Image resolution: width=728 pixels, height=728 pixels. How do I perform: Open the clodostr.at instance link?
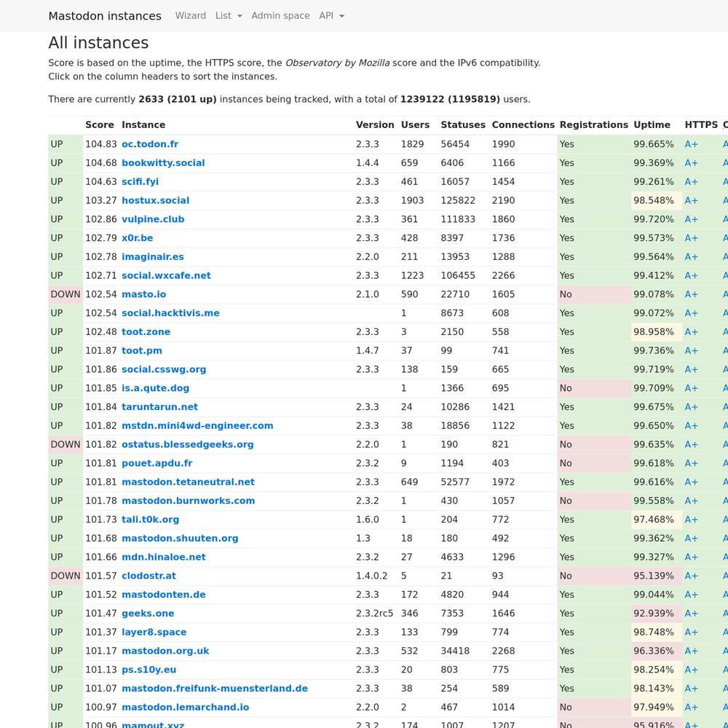point(149,576)
